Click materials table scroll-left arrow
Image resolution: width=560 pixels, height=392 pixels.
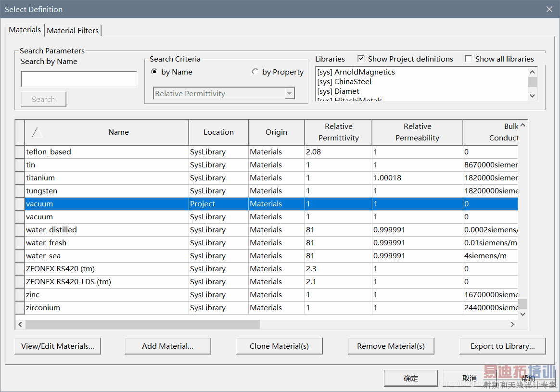click(x=20, y=325)
